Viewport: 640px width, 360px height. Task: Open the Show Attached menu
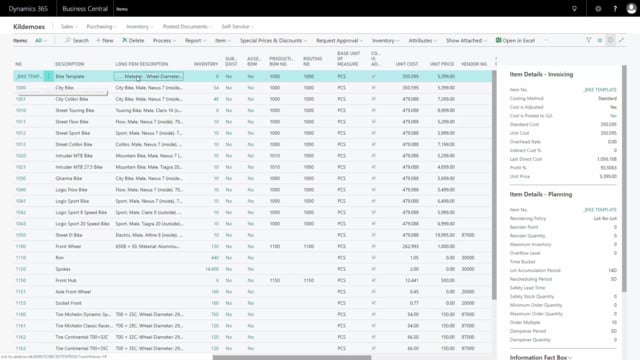click(466, 40)
